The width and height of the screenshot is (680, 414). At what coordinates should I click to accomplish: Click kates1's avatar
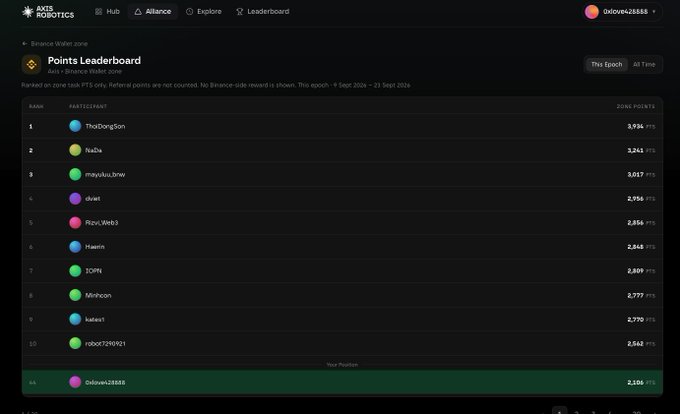75,319
